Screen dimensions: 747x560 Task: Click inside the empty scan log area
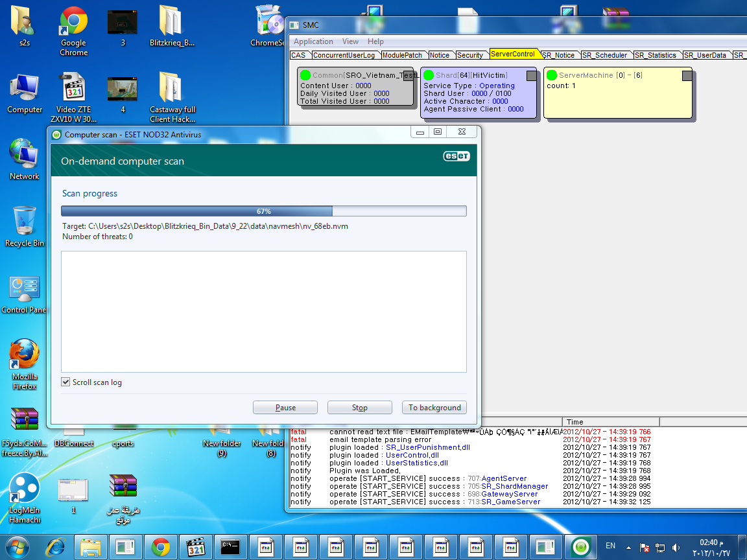(x=264, y=311)
